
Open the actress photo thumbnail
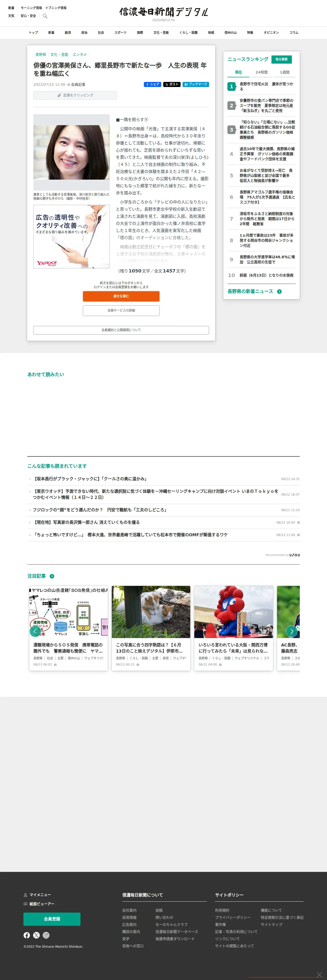tap(72, 152)
